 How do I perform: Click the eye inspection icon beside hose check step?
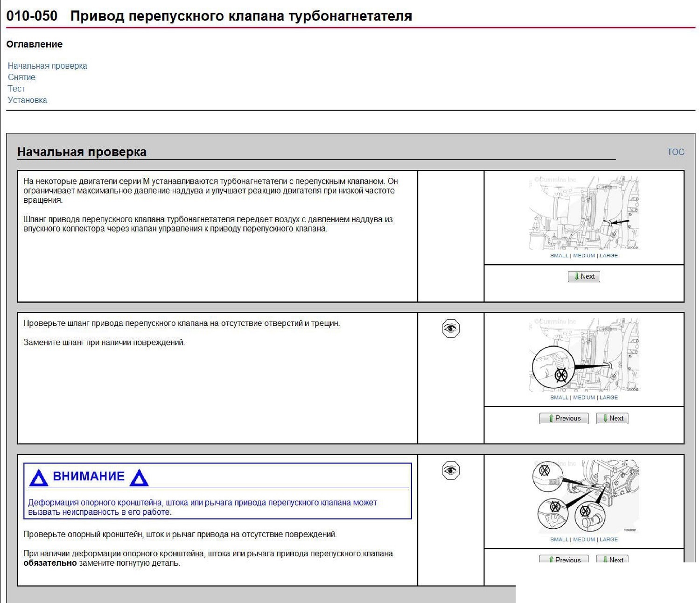point(451,329)
